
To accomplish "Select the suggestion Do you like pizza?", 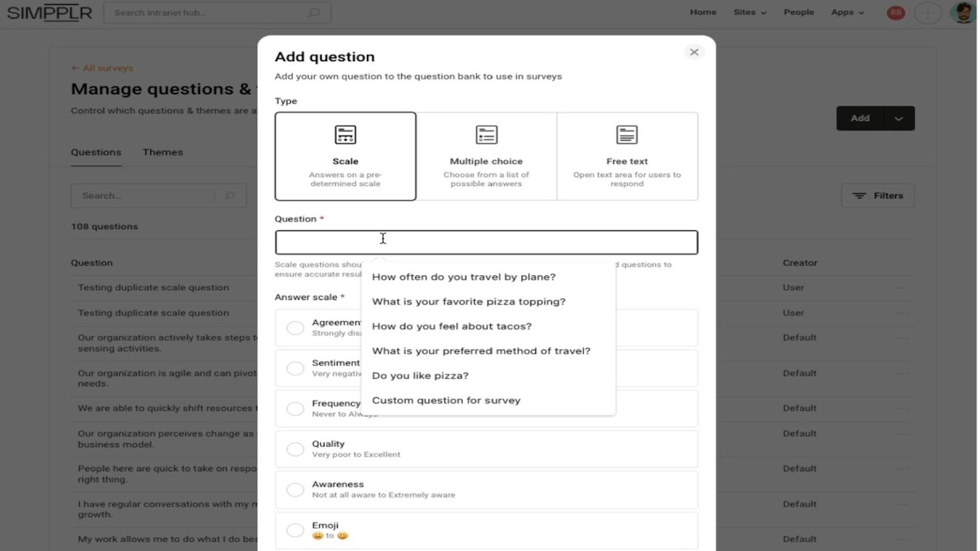I will [420, 376].
